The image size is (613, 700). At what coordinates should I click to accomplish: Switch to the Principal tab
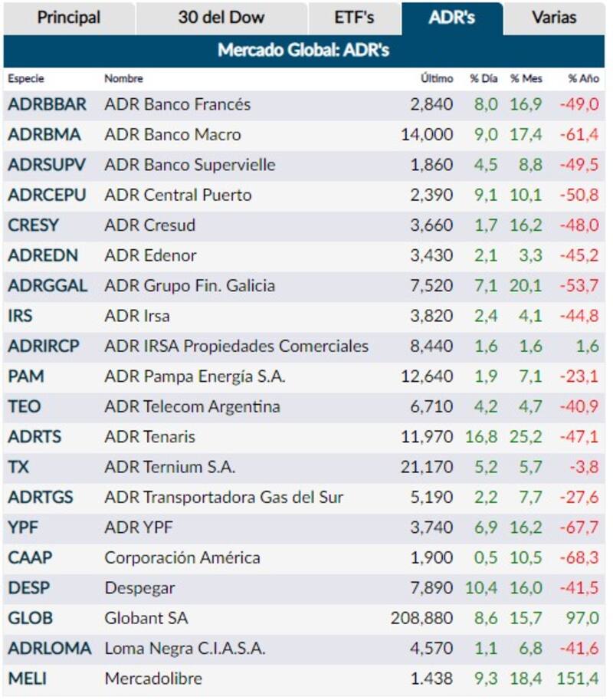[69, 18]
